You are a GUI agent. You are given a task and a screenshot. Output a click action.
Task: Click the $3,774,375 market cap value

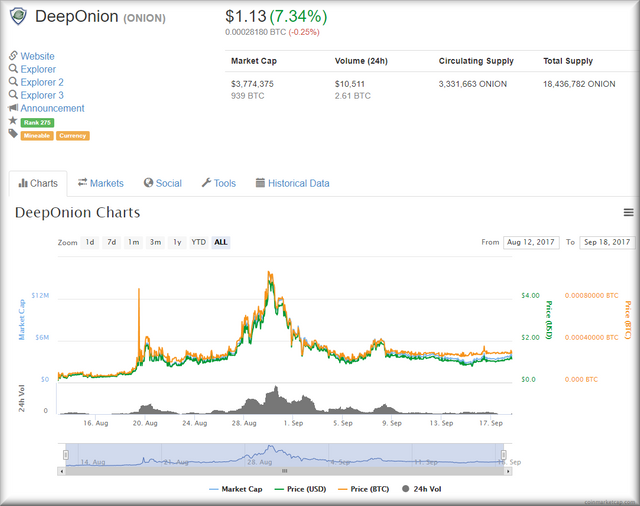coord(252,84)
